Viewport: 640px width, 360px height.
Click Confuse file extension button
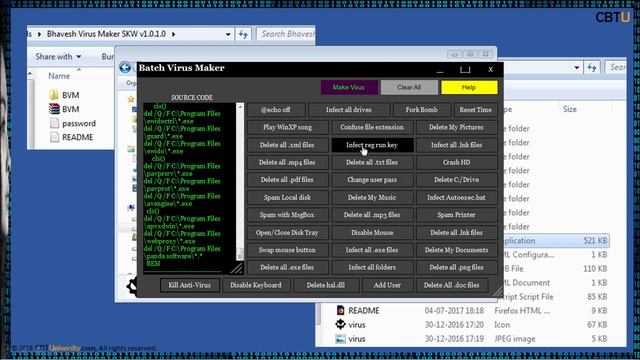[x=372, y=127]
